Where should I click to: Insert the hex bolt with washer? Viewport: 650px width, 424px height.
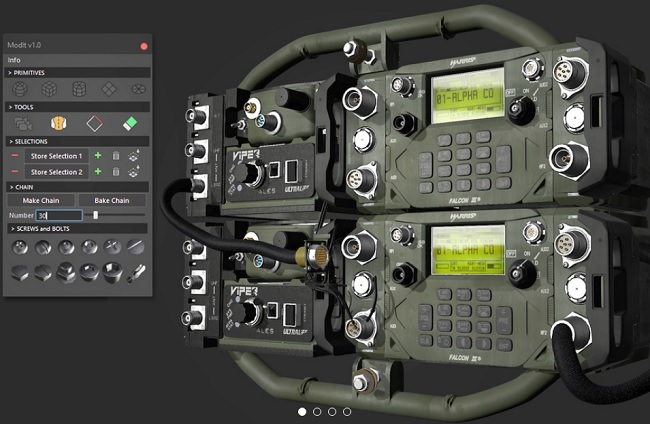tap(66, 273)
